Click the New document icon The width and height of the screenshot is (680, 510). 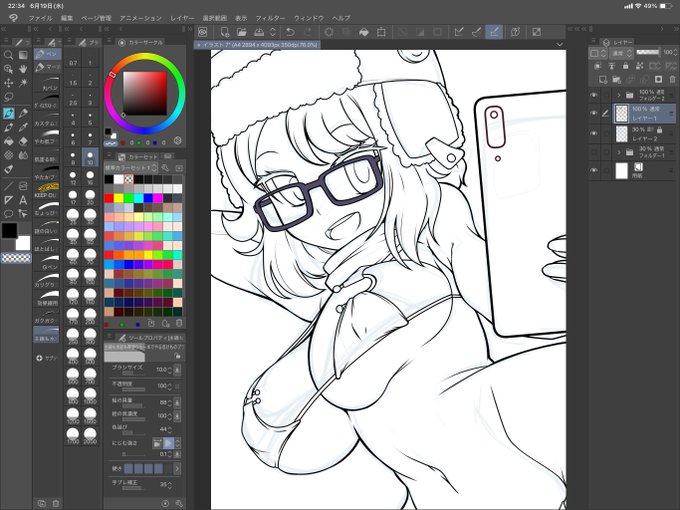pos(224,32)
